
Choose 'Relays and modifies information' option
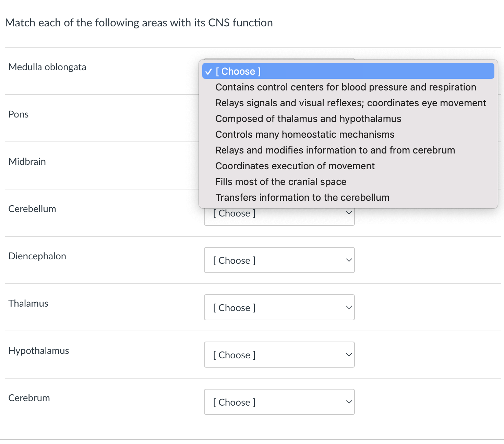click(x=335, y=150)
